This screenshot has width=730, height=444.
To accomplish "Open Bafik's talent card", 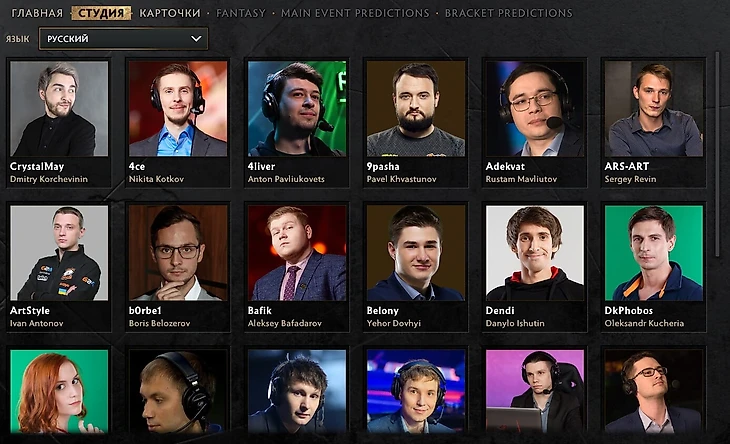I will click(x=297, y=267).
